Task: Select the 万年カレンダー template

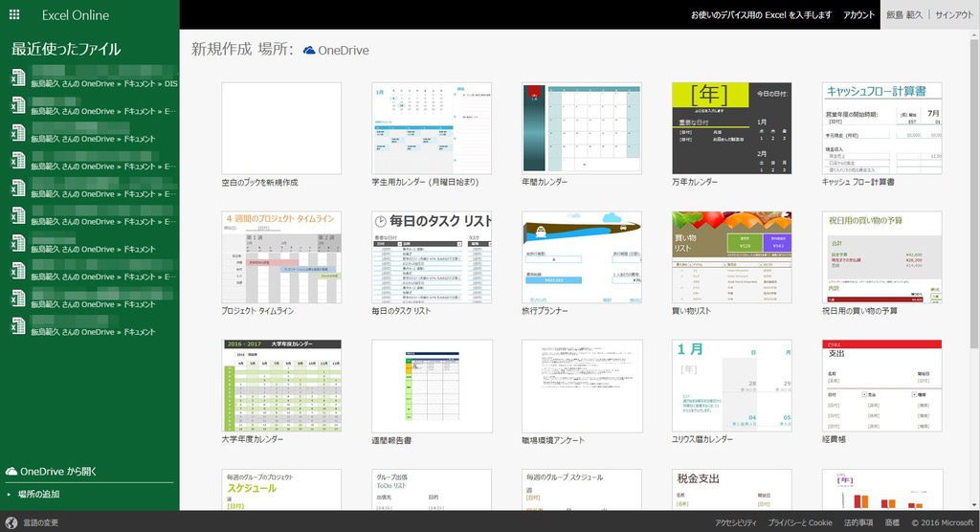Action: pos(732,128)
